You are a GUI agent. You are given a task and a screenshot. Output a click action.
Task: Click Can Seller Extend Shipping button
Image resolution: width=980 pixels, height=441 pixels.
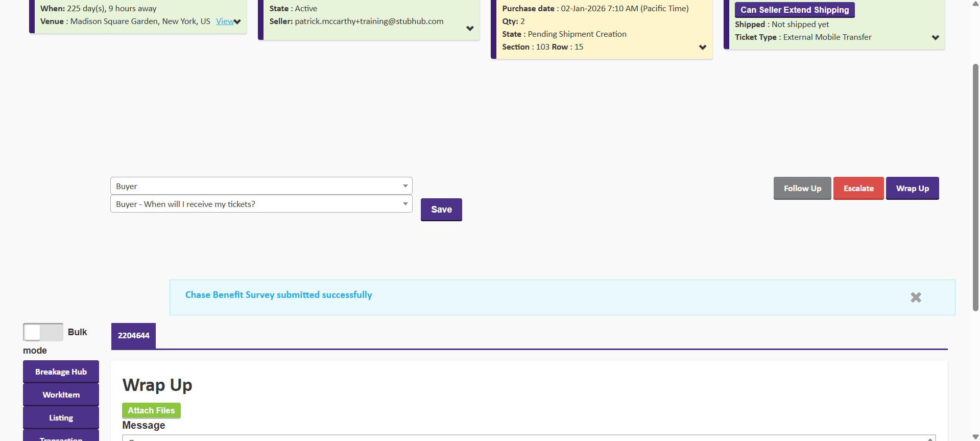tap(794, 10)
